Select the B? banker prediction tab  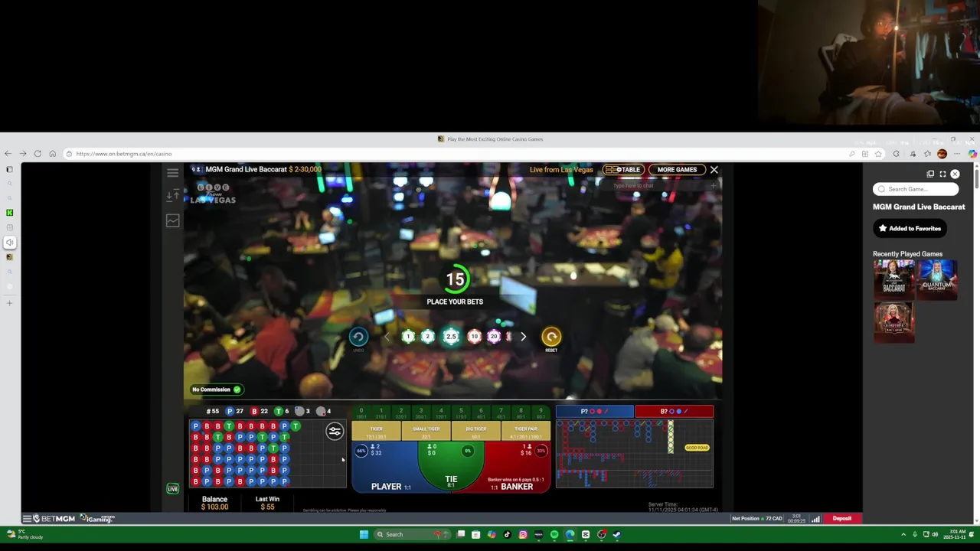[x=674, y=412]
